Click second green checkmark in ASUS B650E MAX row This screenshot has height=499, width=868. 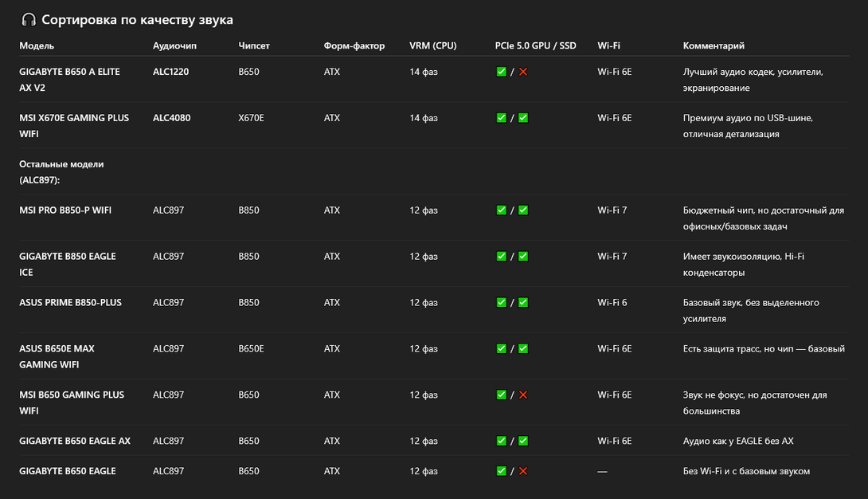pyautogui.click(x=523, y=349)
